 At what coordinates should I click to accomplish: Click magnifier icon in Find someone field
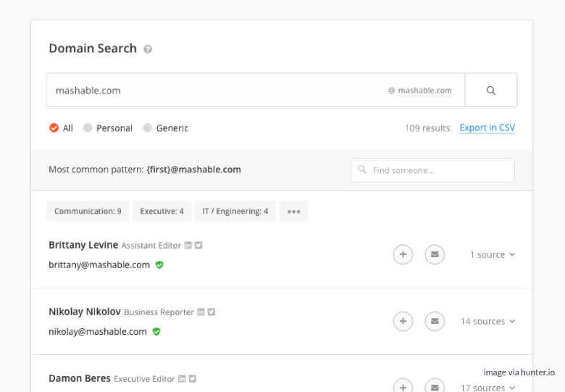[362, 170]
